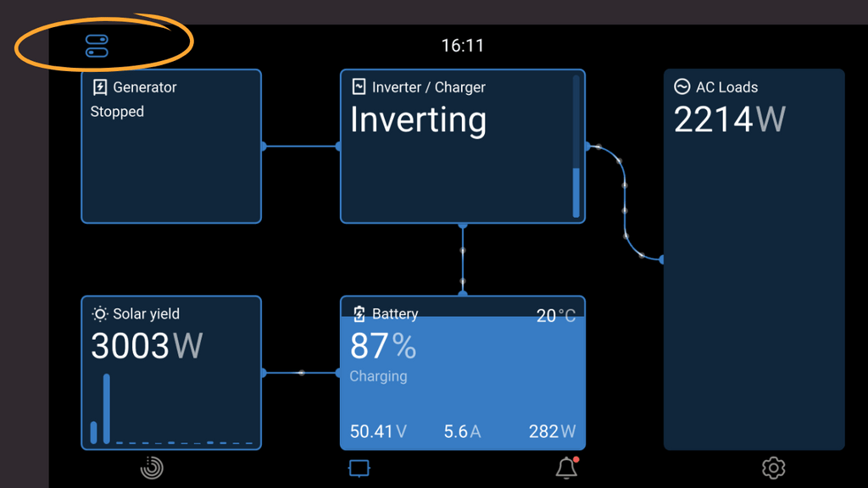Viewport: 868px width, 488px height.
Task: Open the AC Loads card
Action: (x=754, y=259)
